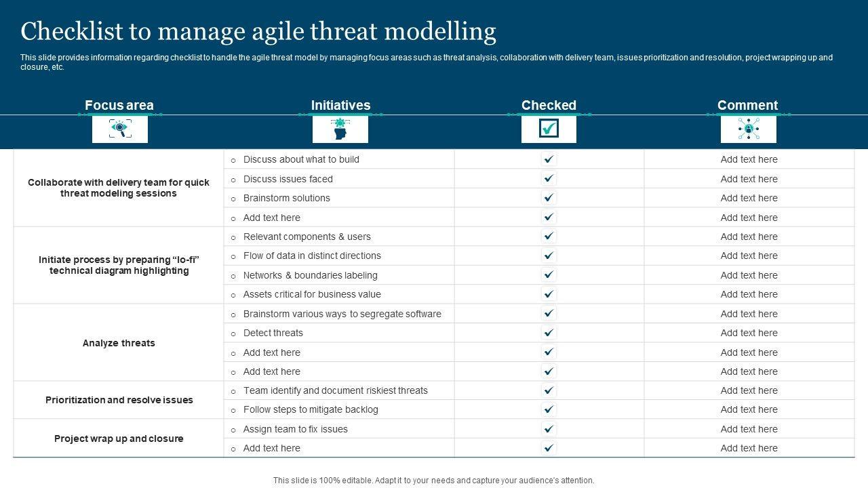Click the large checkmark Checked header icon

pyautogui.click(x=549, y=129)
